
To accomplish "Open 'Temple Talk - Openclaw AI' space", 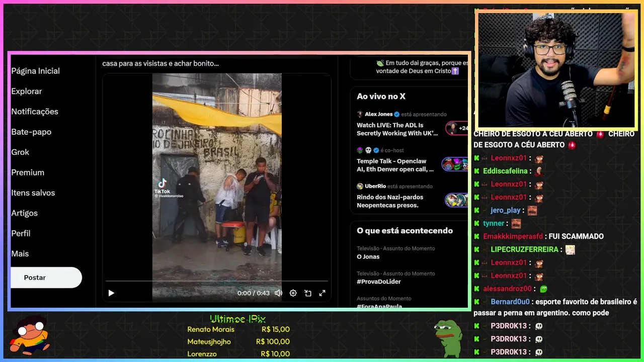I will (395, 165).
